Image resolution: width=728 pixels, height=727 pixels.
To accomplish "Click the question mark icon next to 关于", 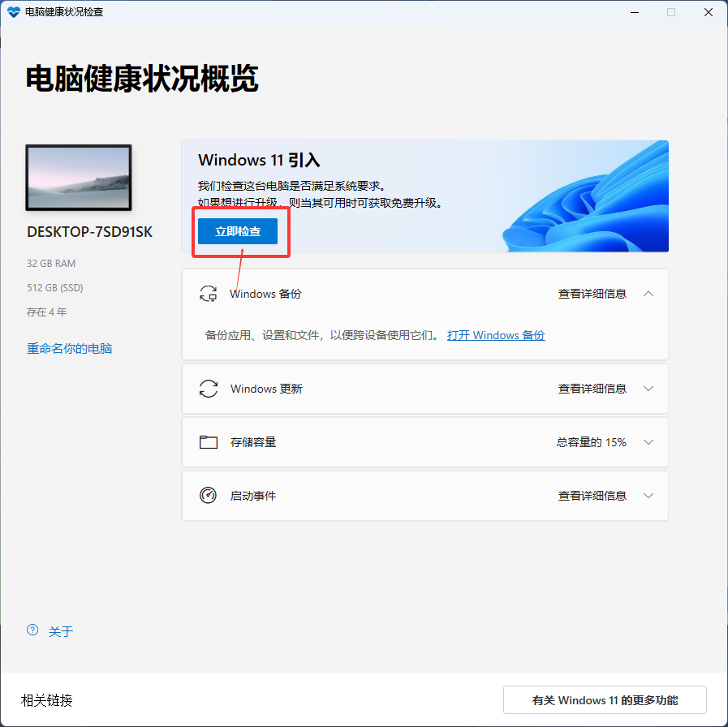I will [32, 630].
